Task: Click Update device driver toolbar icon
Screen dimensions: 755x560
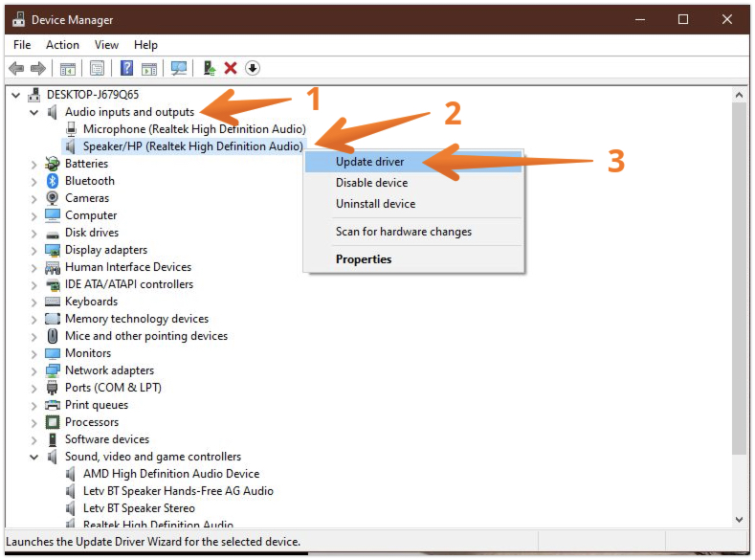Action: pos(210,68)
